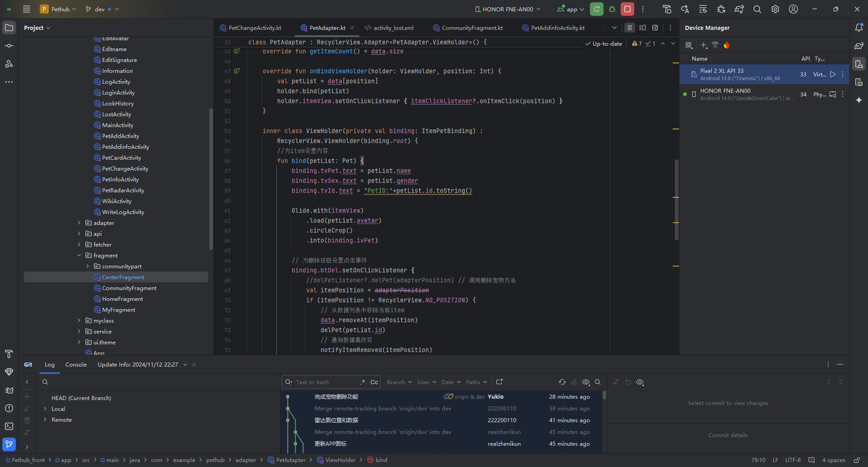Open the Build hammer tool window
The width and height of the screenshot is (868, 467).
[x=9, y=354]
